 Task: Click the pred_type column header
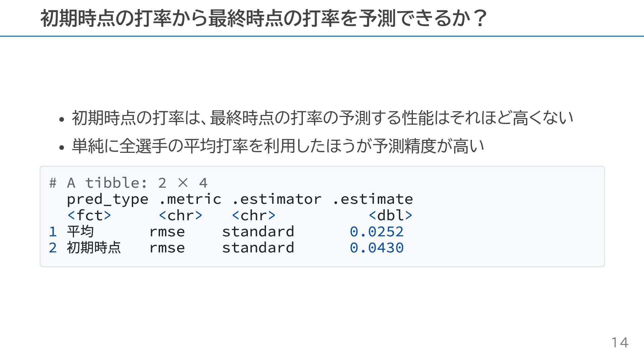(x=107, y=199)
